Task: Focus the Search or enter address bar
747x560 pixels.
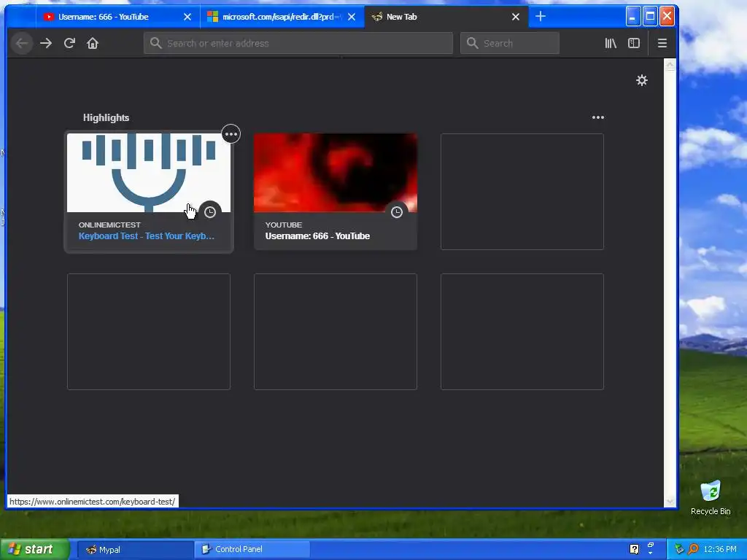Action: click(298, 43)
